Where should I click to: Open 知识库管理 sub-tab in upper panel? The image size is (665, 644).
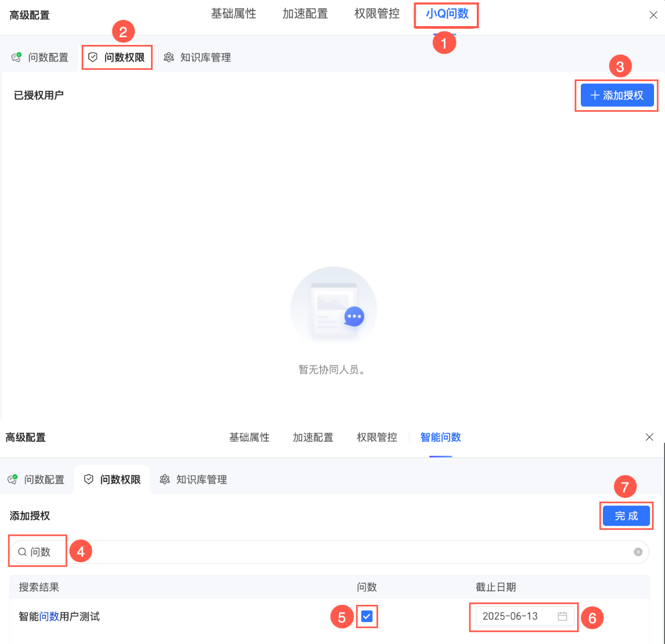click(x=197, y=57)
